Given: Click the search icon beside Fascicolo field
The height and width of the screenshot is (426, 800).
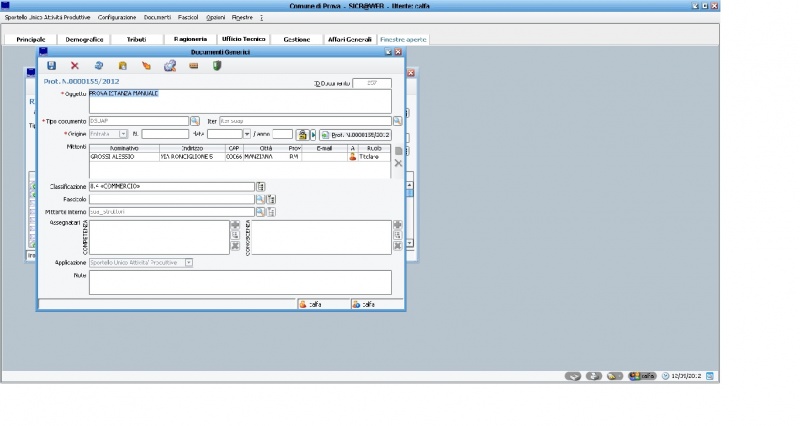Looking at the screenshot, I should pos(260,199).
